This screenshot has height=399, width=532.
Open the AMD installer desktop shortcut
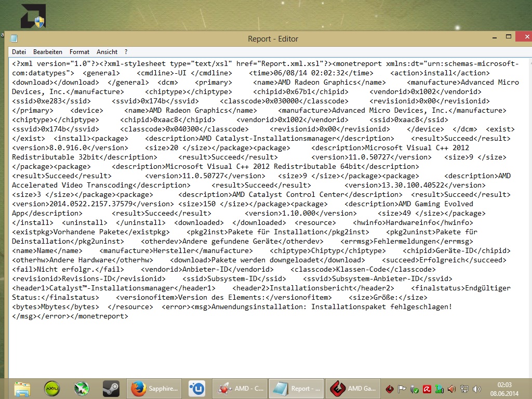tap(33, 16)
